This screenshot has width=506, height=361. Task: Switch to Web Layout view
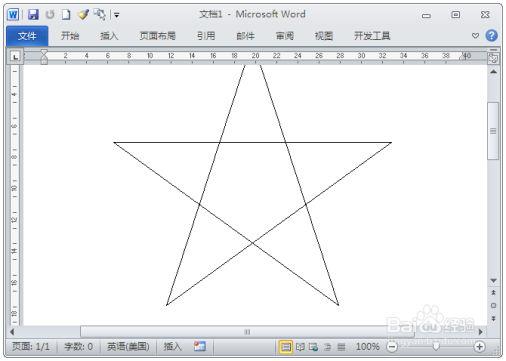[313, 347]
